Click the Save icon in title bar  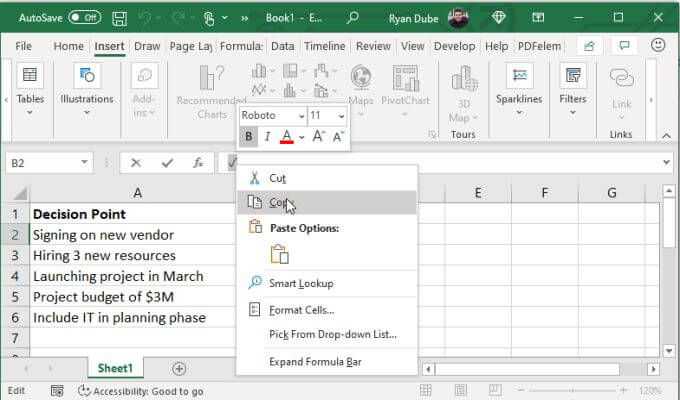pyautogui.click(x=120, y=17)
